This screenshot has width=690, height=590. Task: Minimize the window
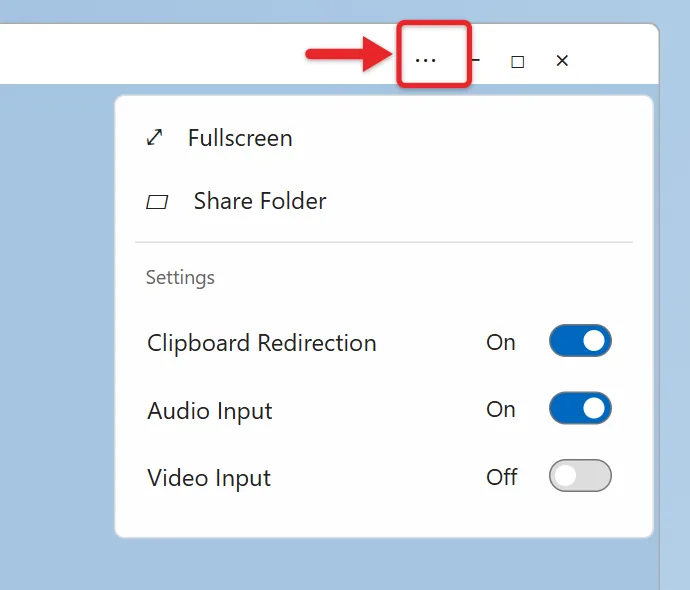[476, 60]
